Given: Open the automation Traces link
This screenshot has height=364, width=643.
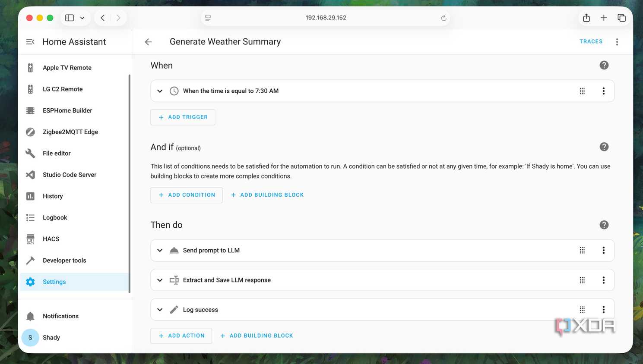Looking at the screenshot, I should 591,41.
